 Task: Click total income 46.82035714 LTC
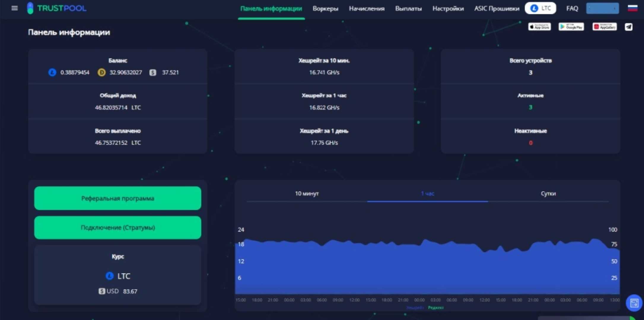[118, 107]
